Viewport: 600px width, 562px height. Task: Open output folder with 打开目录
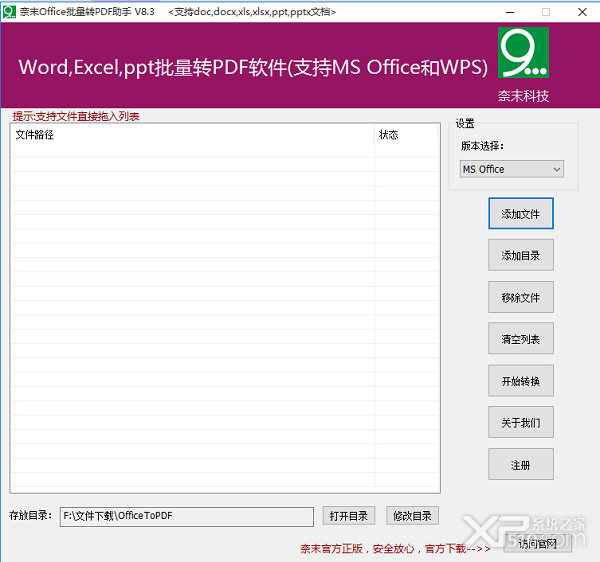[349, 516]
